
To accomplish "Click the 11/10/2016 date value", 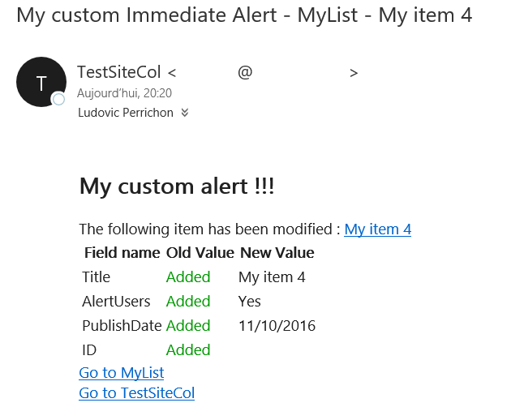I will click(277, 326).
